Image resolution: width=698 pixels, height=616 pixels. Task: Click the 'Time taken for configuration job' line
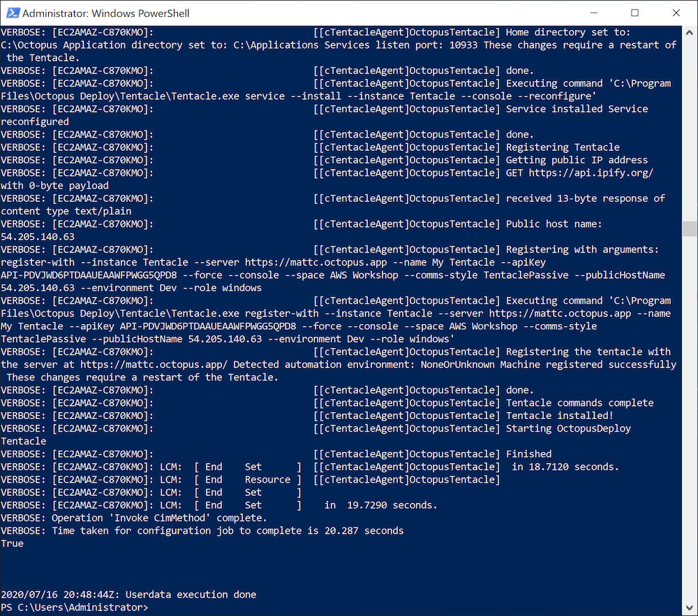point(227,531)
